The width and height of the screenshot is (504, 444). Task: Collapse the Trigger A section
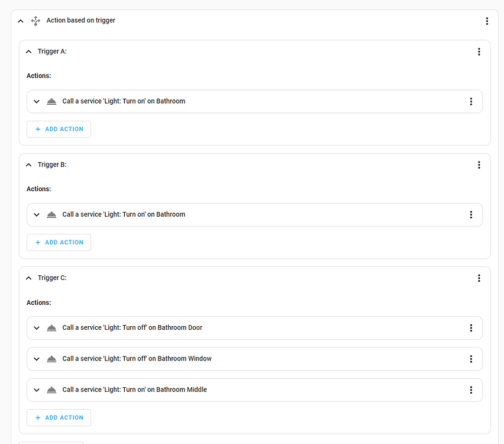pos(28,52)
